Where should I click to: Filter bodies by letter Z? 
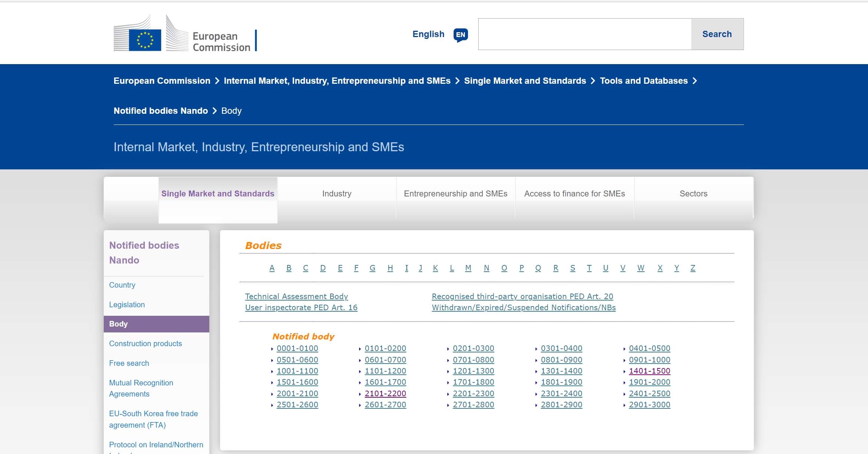[693, 268]
